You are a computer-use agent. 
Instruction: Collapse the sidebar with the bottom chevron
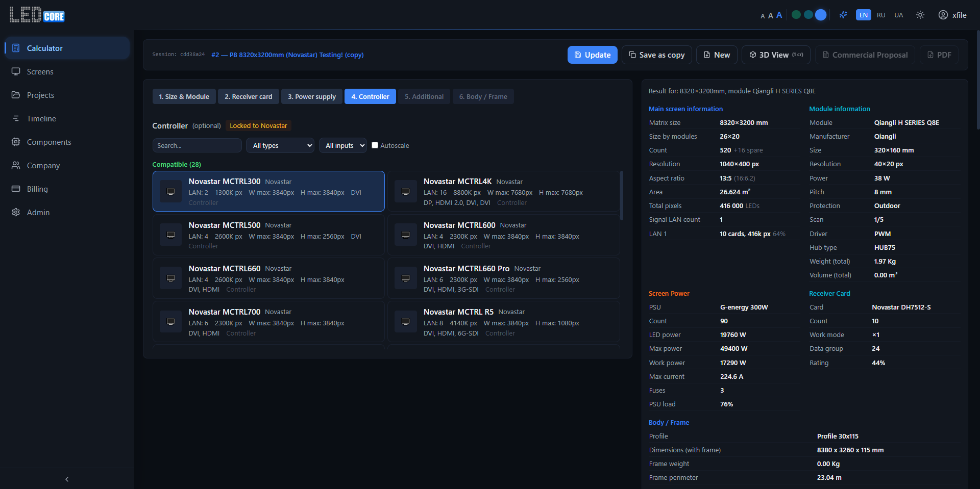tap(67, 479)
